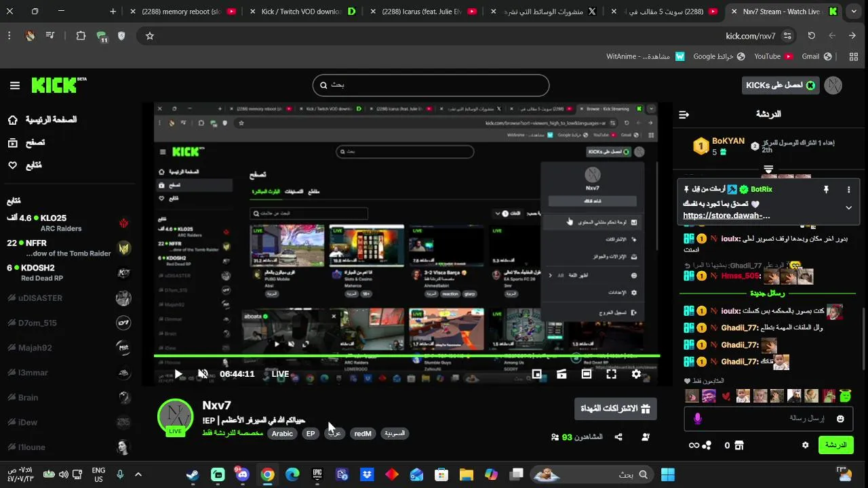Viewport: 868px width, 488px height.
Task: Open the Nxv7 channel avatar
Action: pyautogui.click(x=175, y=416)
